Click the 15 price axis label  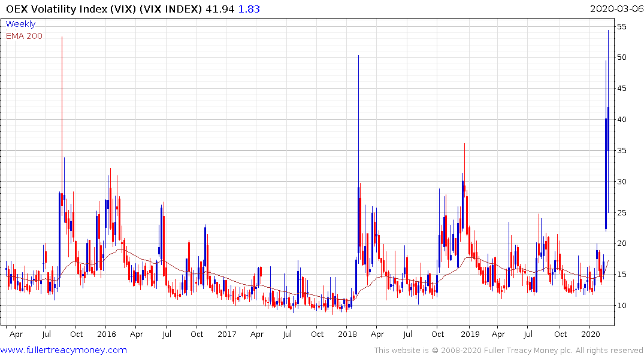coord(621,275)
